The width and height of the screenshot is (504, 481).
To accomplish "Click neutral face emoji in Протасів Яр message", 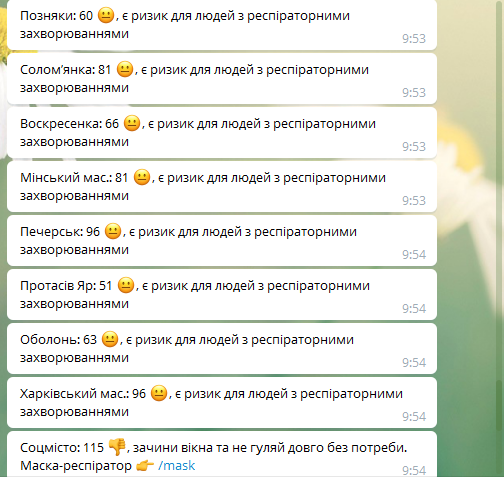I will tap(126, 285).
